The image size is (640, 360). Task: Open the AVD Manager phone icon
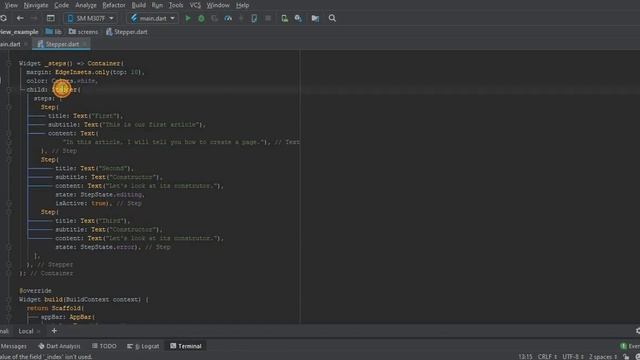click(284, 18)
